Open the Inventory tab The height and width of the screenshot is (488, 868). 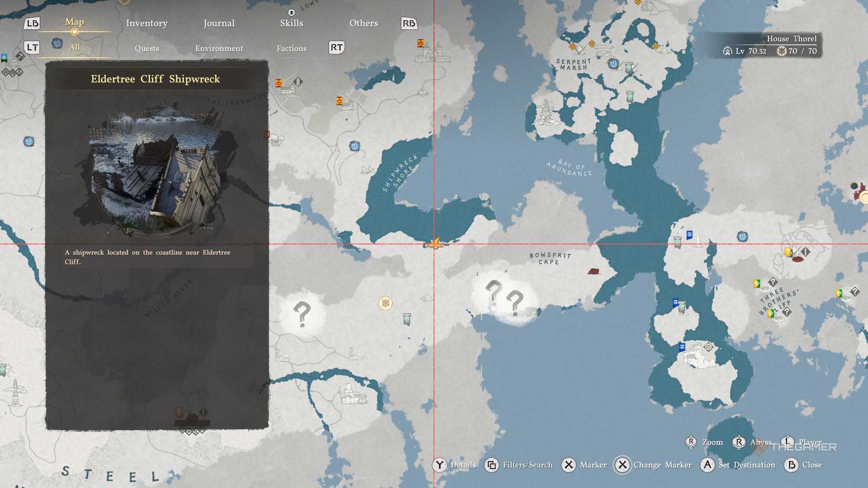(x=147, y=23)
